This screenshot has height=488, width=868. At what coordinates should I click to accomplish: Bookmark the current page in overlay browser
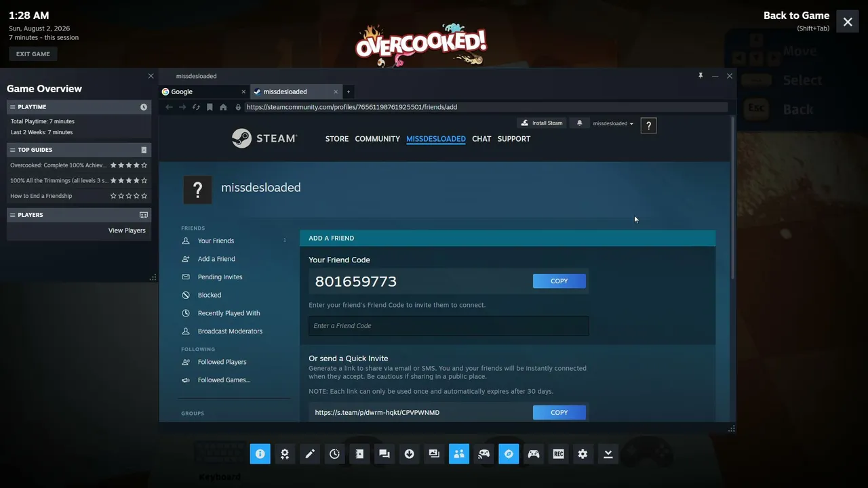210,107
